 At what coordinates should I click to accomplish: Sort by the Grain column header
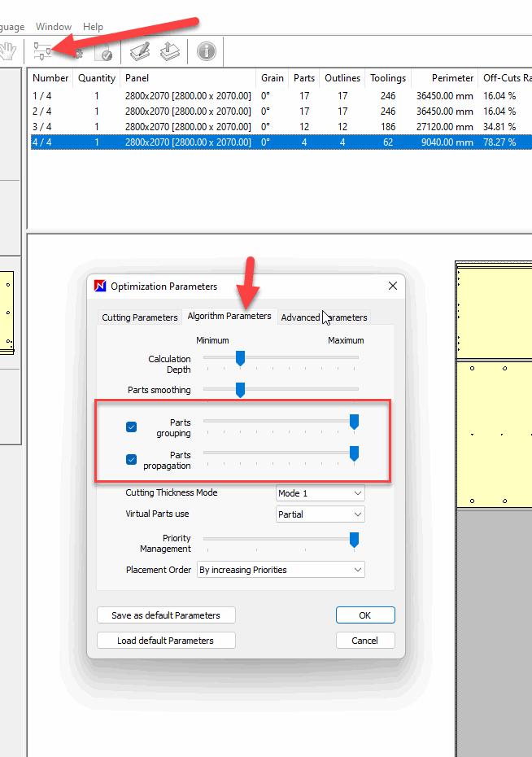[x=273, y=78]
